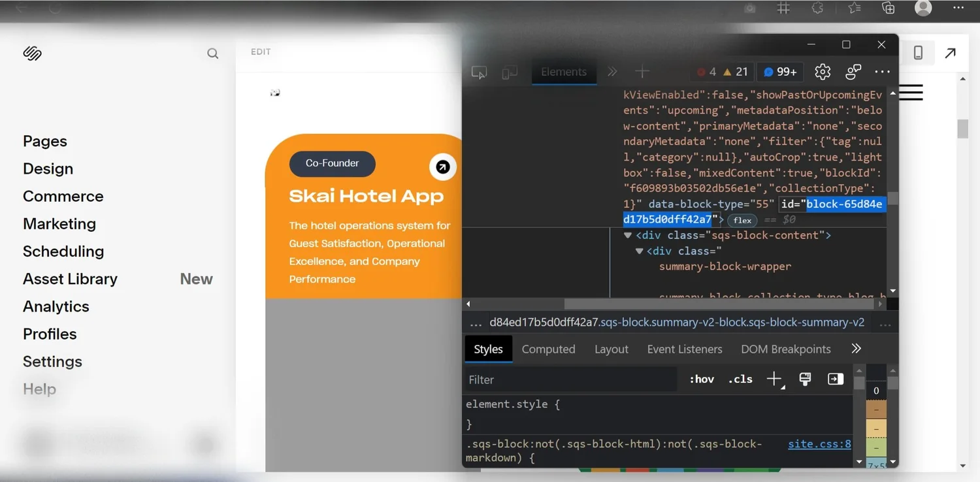Click the Filter input in the Styles panel

pyautogui.click(x=568, y=379)
